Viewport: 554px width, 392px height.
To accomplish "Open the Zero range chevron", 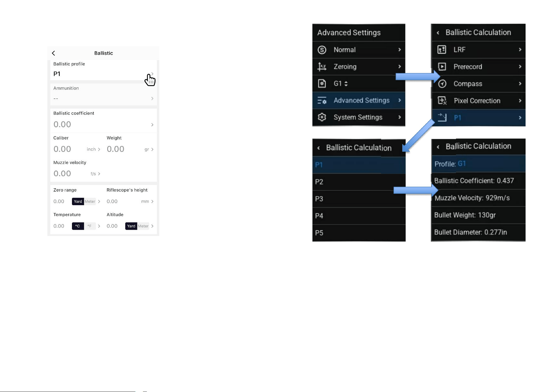I will [99, 201].
